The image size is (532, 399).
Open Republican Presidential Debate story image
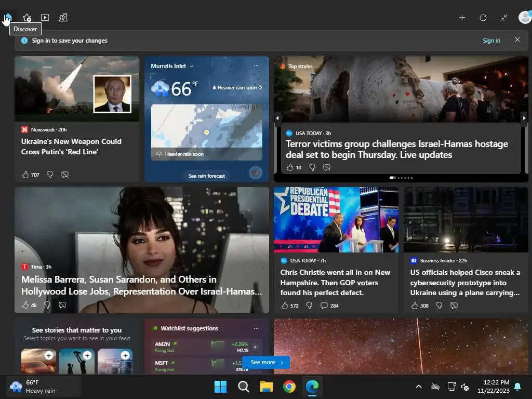point(336,220)
